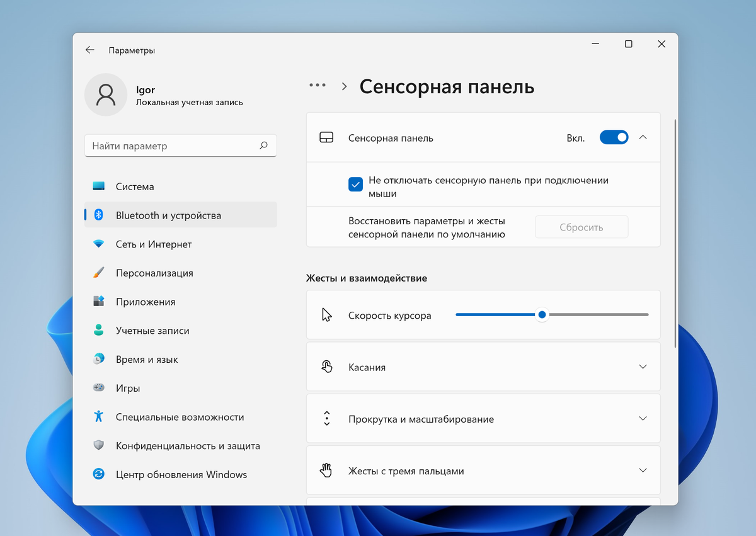This screenshot has height=536, width=756.
Task: Minimize the Параметры window
Action: (x=595, y=44)
